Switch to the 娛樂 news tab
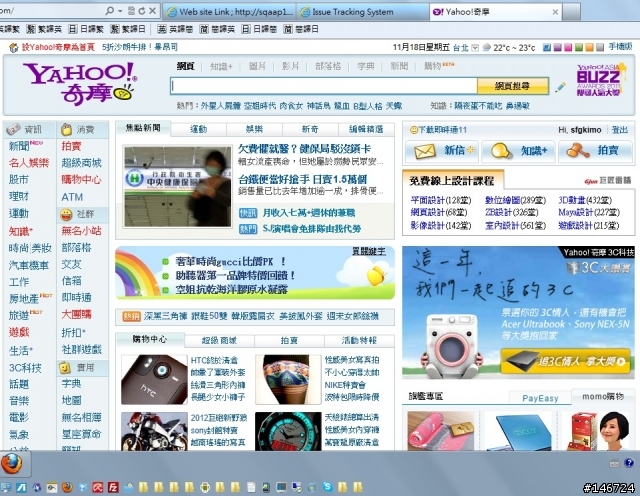The height and width of the screenshot is (496, 640). pyautogui.click(x=254, y=129)
